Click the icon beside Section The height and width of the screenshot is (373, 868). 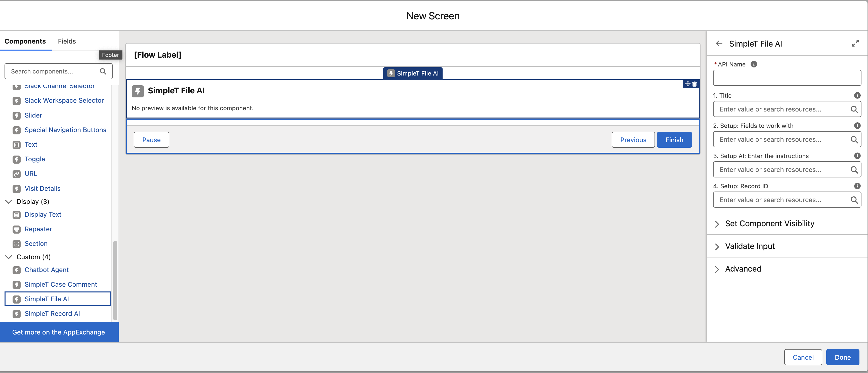[17, 244]
